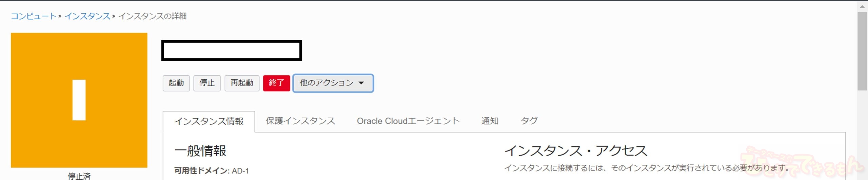Click the 停止済 status label
The height and width of the screenshot is (180, 868).
pyautogui.click(x=79, y=176)
